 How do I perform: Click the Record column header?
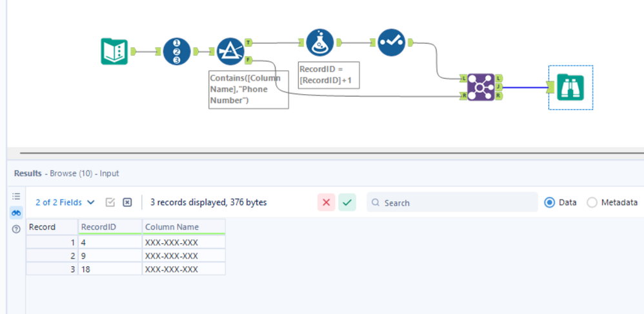52,227
